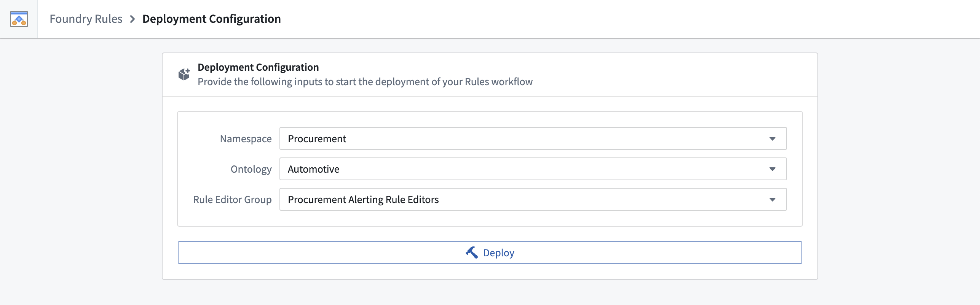Click the Automotive value text

[313, 169]
